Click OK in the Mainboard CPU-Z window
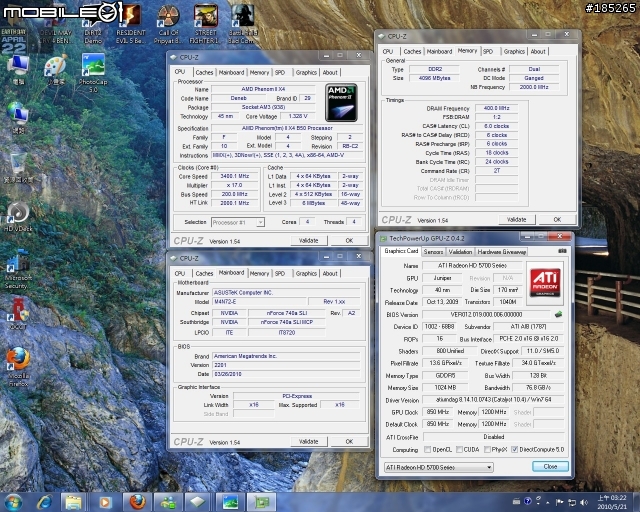This screenshot has height=512, width=640. pos(349,441)
